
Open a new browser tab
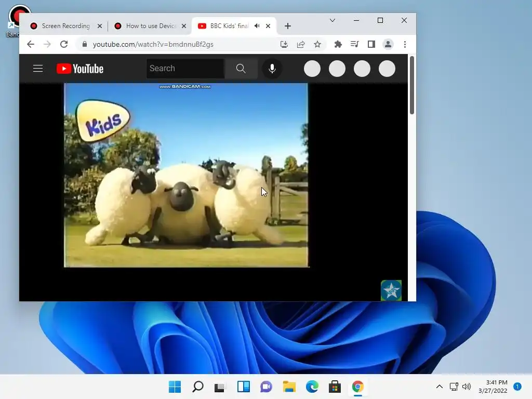click(x=288, y=26)
